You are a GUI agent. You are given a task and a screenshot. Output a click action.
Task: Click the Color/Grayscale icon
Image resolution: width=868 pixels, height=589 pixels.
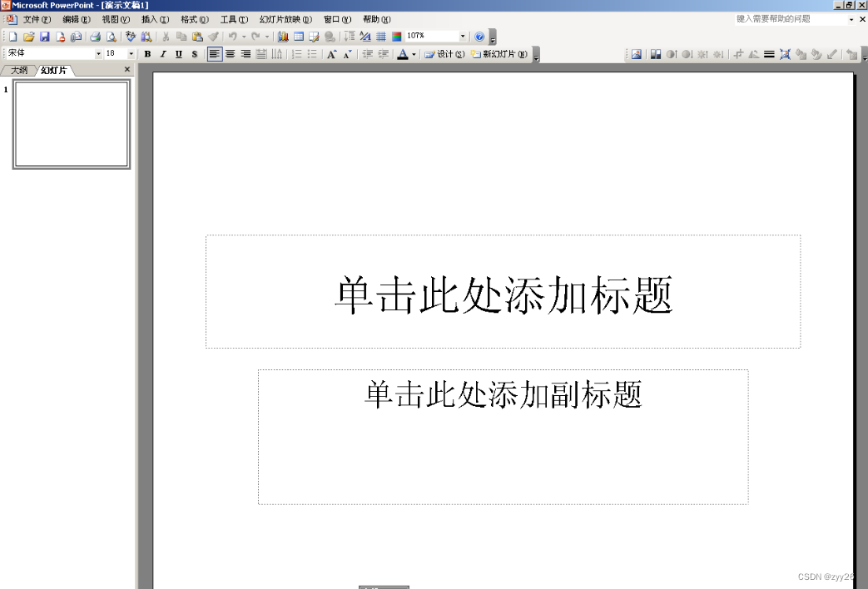pyautogui.click(x=396, y=37)
